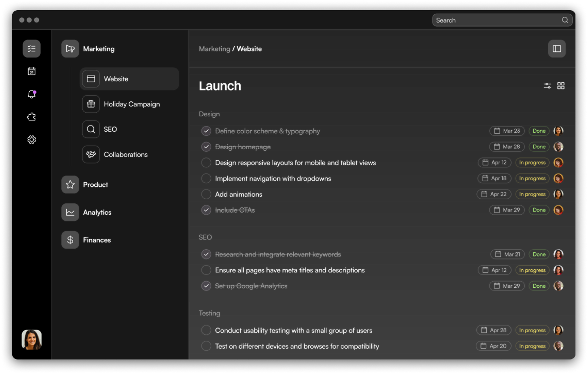Click the right panel toggle icon
The width and height of the screenshot is (588, 374).
557,48
